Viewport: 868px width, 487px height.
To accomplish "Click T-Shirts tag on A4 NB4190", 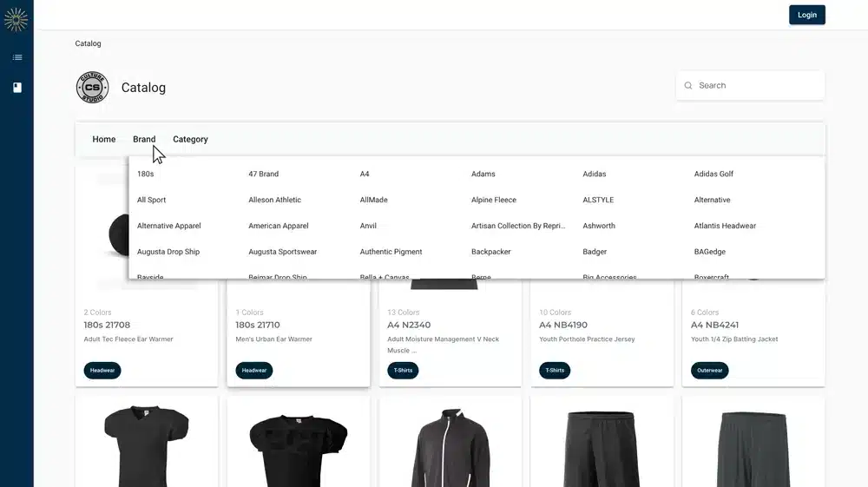I will [x=555, y=370].
